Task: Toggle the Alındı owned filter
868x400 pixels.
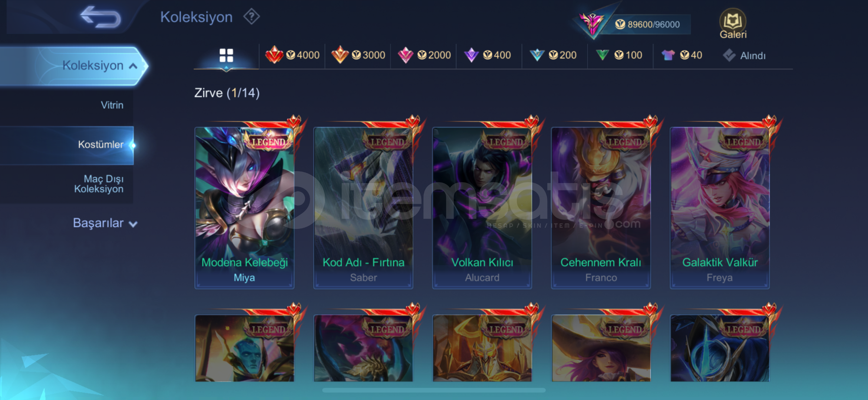Action: [x=744, y=56]
